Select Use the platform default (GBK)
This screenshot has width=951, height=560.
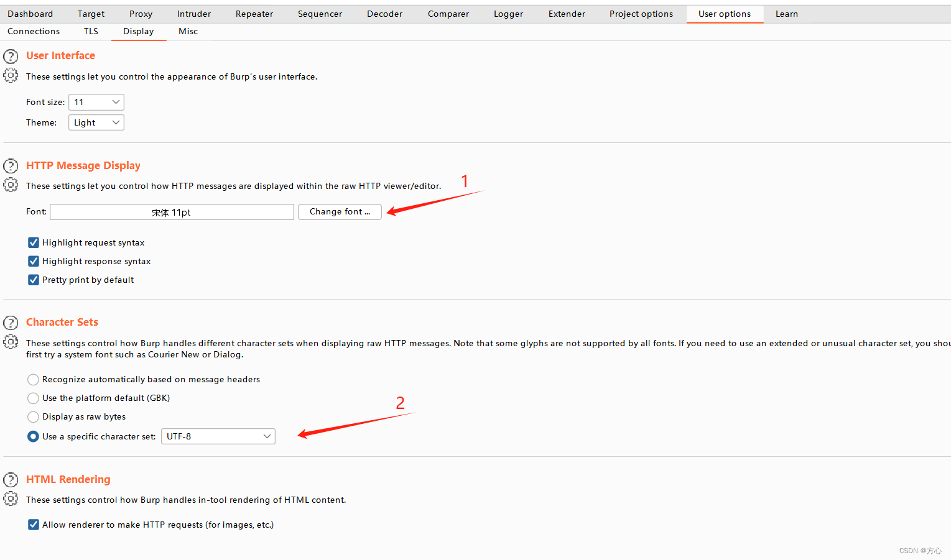[34, 398]
